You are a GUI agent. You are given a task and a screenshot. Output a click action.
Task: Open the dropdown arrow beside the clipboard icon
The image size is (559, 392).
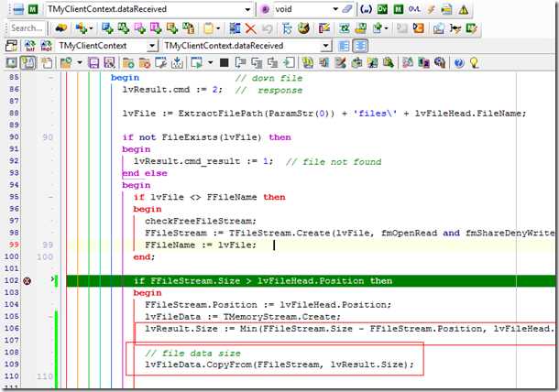218,28
